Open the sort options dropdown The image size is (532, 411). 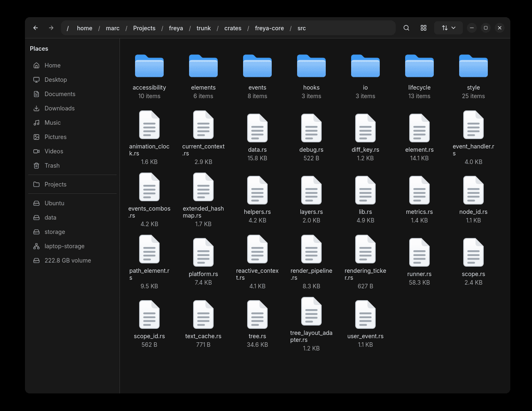449,28
